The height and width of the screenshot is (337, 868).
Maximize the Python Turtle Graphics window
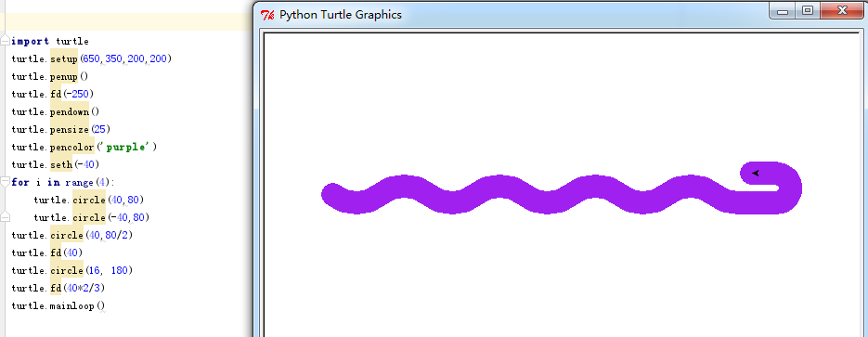coord(808,11)
